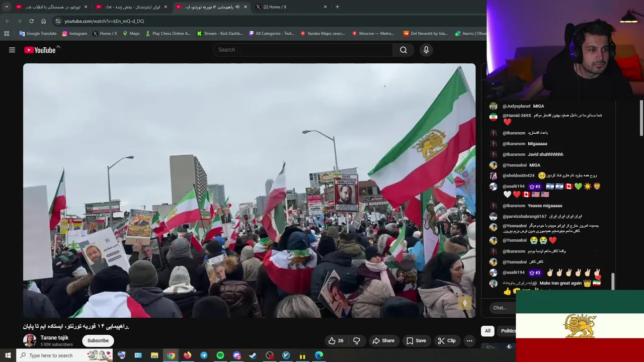Open File Explorer from the taskbar
Viewport: 644px width, 362px height.
coord(154,355)
